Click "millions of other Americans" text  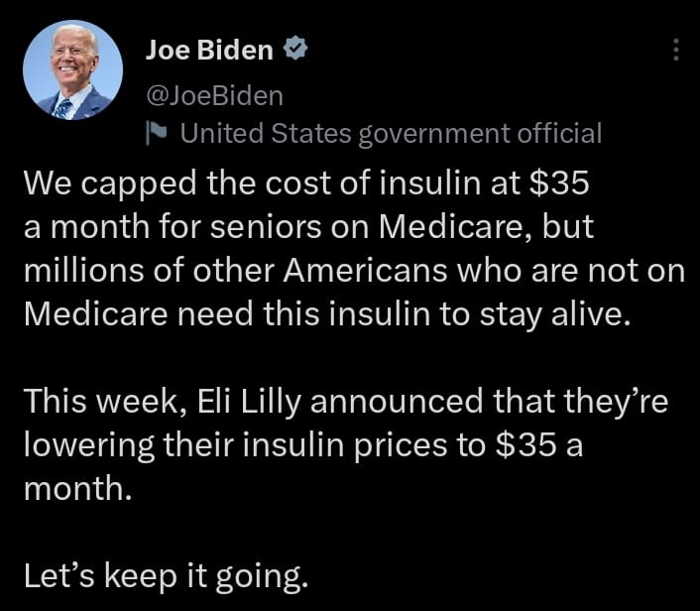tap(236, 271)
